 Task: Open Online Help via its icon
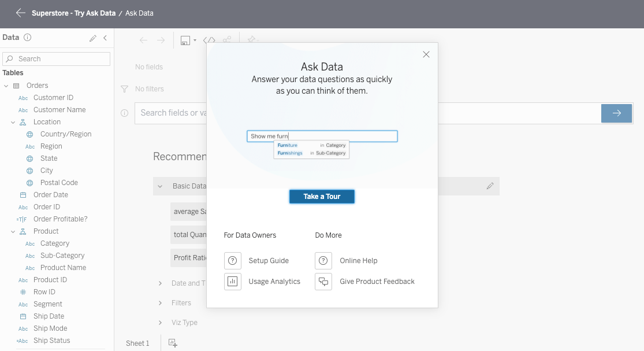click(323, 261)
